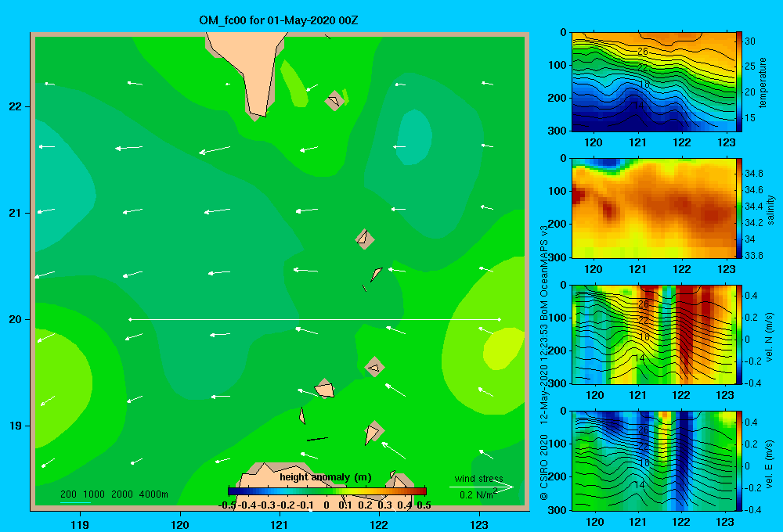The width and height of the screenshot is (783, 532).
Task: Click the height anomaly color bar
Action: (x=327, y=491)
